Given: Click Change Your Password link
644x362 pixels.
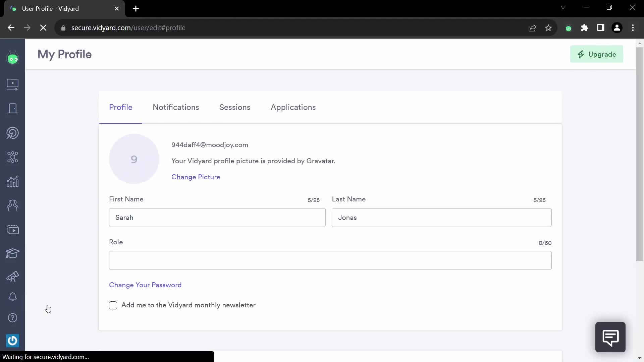Looking at the screenshot, I should [x=145, y=285].
